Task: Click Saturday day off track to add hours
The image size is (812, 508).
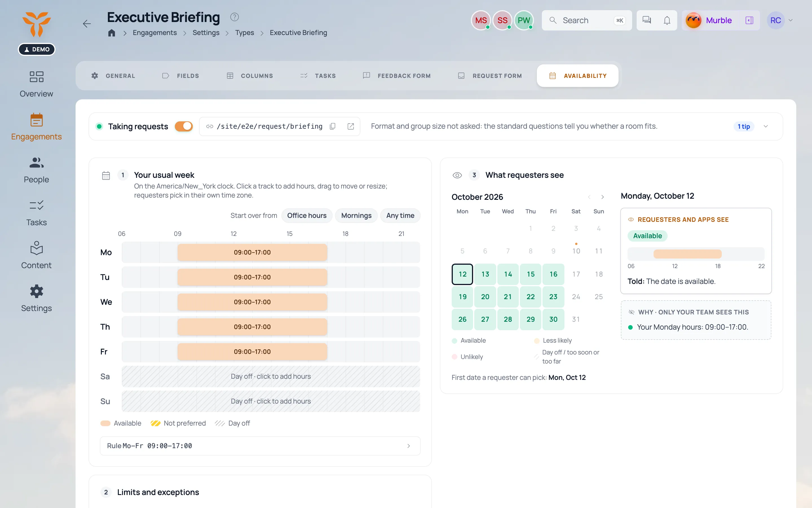Action: tap(271, 376)
